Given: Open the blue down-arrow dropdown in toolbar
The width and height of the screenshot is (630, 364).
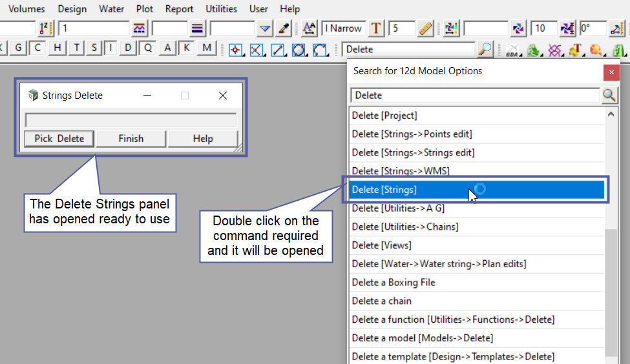Looking at the screenshot, I should [x=265, y=28].
